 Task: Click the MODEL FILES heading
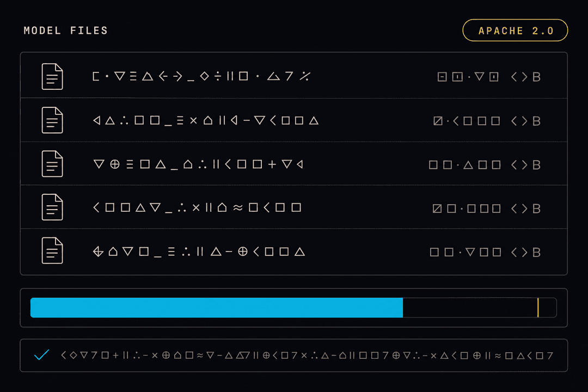point(66,30)
